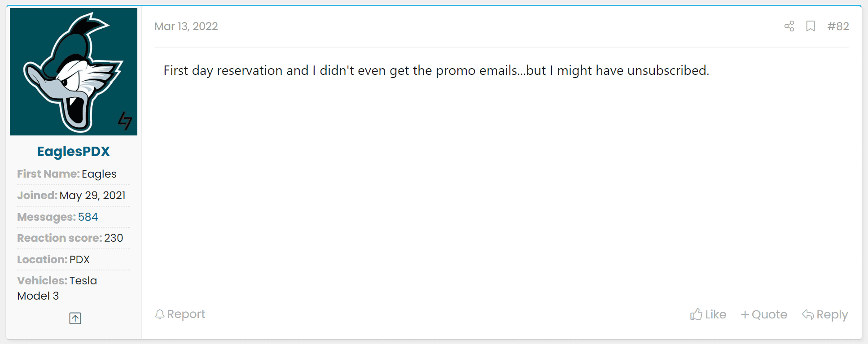
Task: Click the First Name value Eagles
Action: pyautogui.click(x=99, y=174)
